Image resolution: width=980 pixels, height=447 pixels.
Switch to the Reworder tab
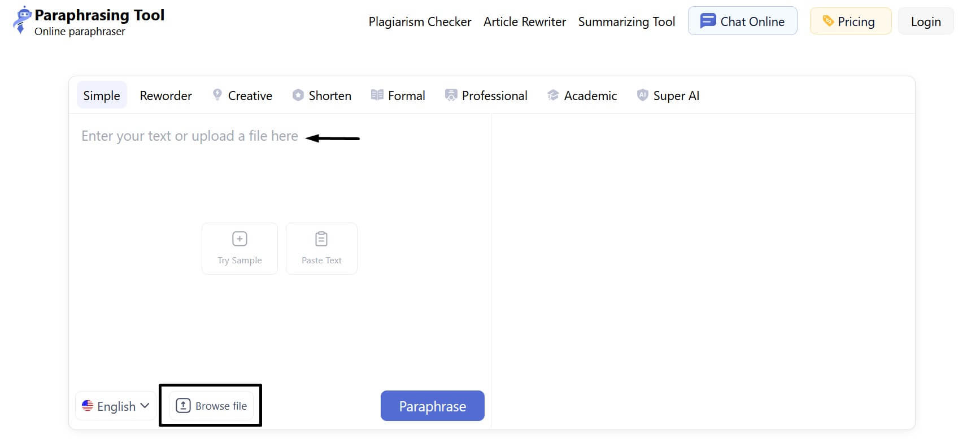click(166, 96)
